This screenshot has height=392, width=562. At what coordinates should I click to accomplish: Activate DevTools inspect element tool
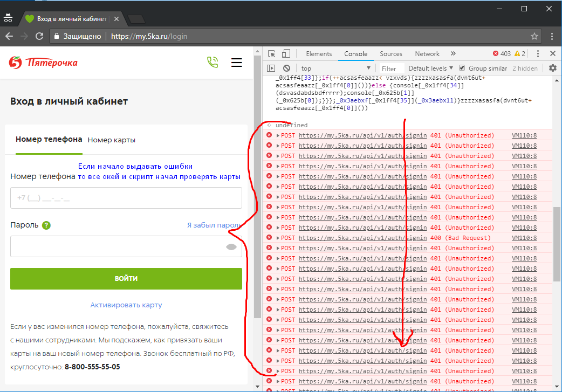click(271, 54)
